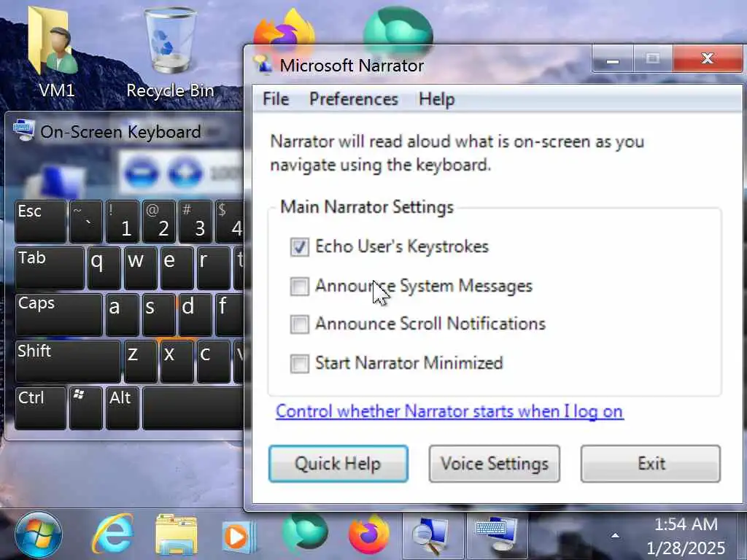Click the c key on On-Screen Keyboard

coord(214,362)
